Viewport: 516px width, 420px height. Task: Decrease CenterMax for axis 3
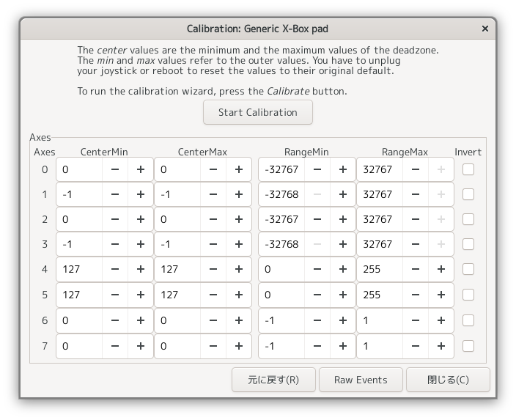click(x=213, y=244)
